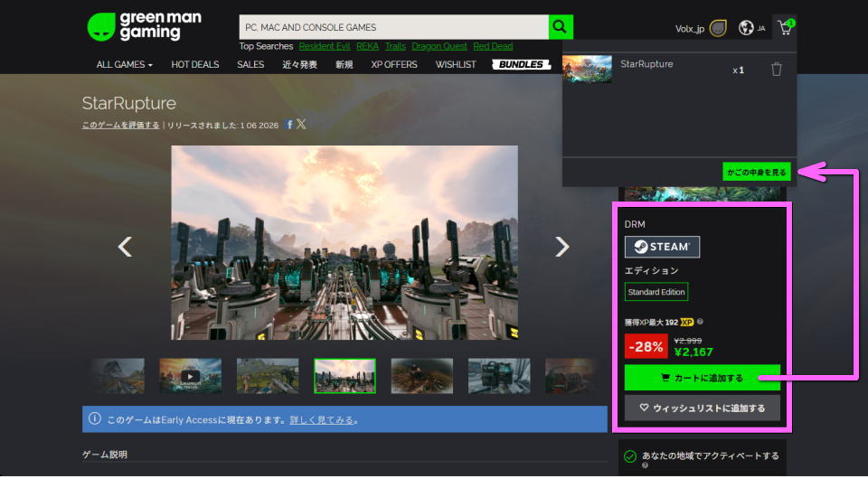Click the XP help question mark icon

(x=701, y=322)
